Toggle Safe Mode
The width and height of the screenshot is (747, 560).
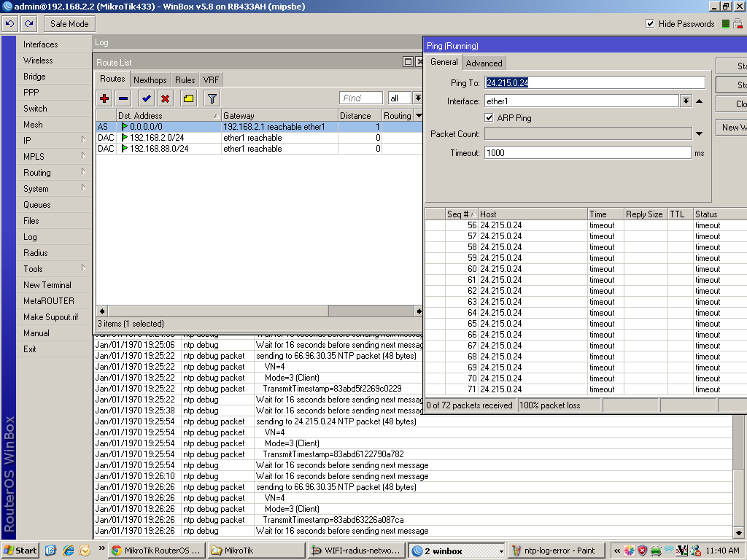[x=69, y=23]
